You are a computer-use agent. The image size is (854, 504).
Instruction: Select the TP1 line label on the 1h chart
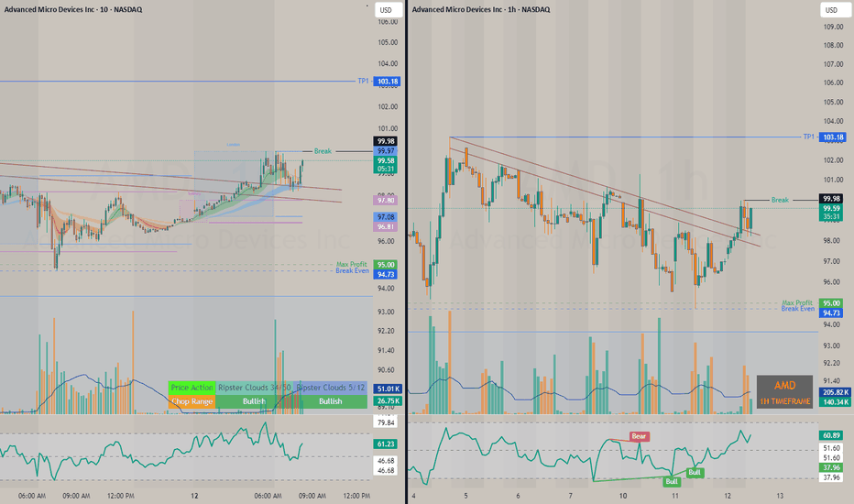click(x=809, y=137)
